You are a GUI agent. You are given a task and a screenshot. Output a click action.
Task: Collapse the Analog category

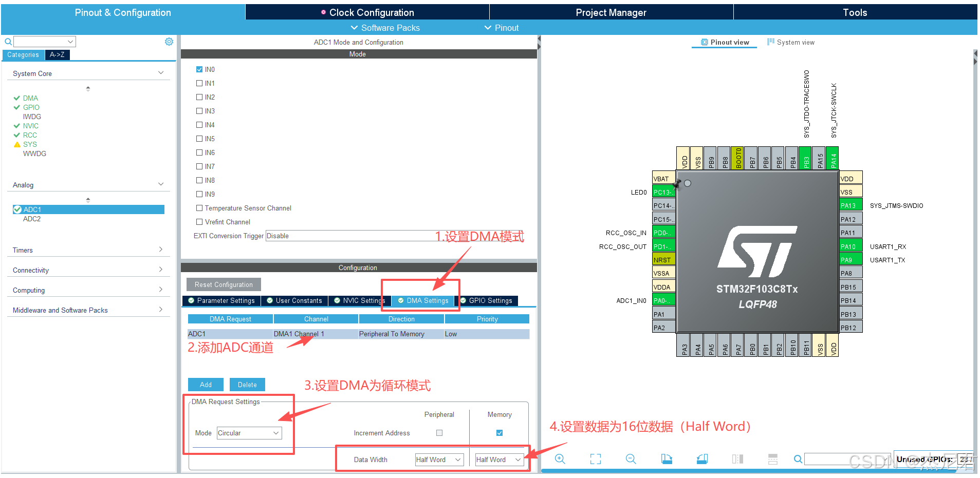[x=161, y=184]
